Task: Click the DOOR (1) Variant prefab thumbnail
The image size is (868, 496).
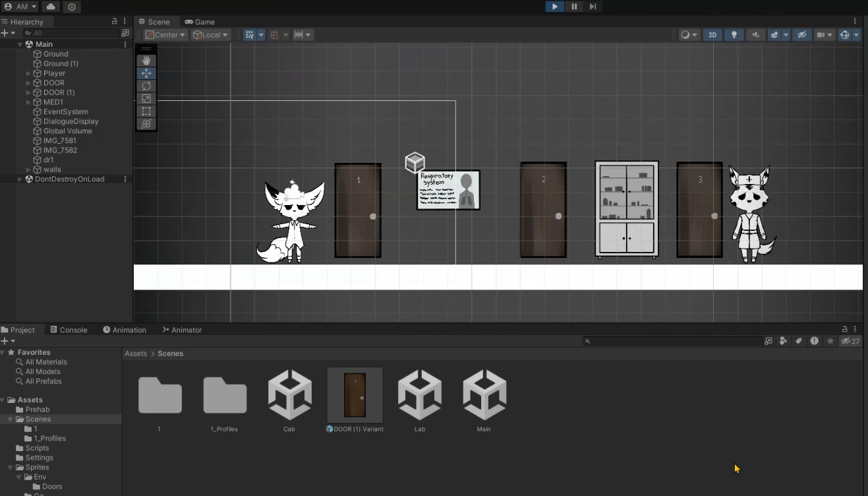Action: pyautogui.click(x=355, y=395)
